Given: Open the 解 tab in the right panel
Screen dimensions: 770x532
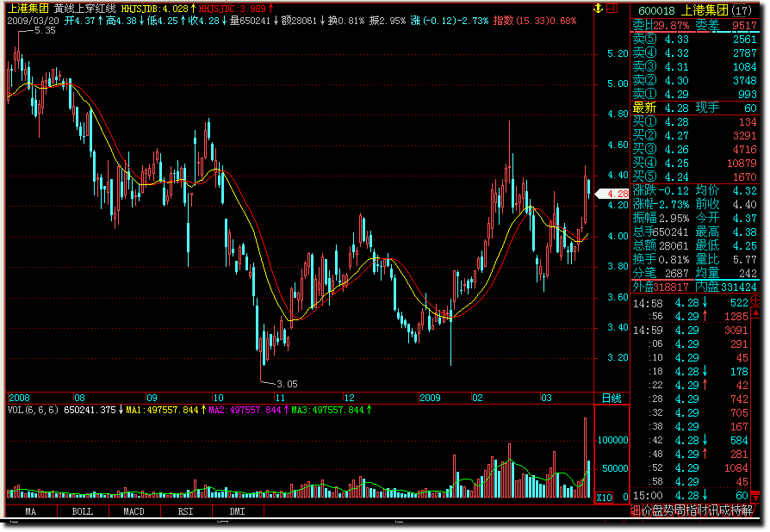Looking at the screenshot, I should pyautogui.click(x=748, y=510).
